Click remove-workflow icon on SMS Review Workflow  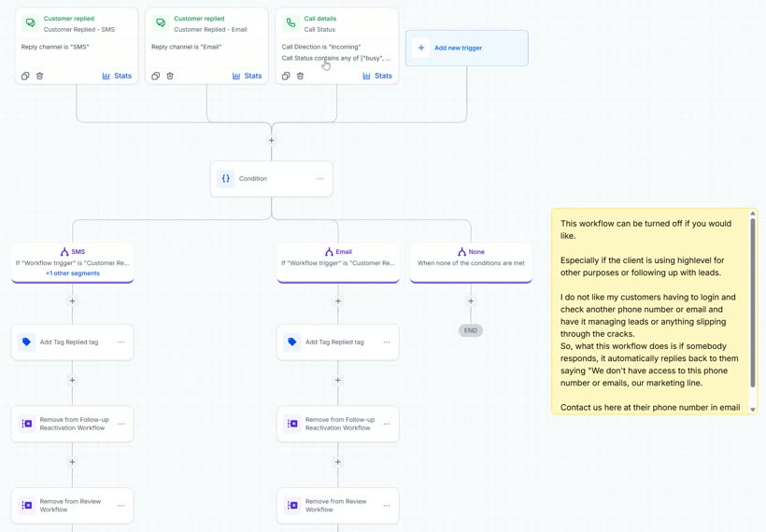pos(27,505)
